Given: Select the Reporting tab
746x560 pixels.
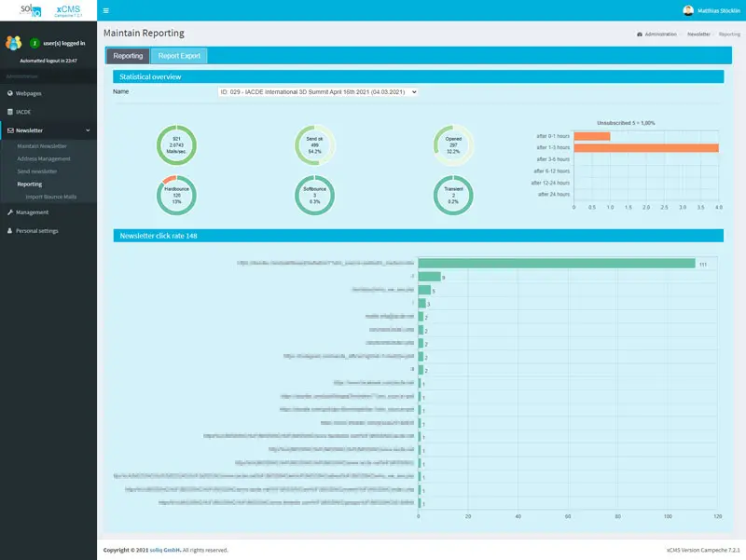Looking at the screenshot, I should [x=128, y=56].
